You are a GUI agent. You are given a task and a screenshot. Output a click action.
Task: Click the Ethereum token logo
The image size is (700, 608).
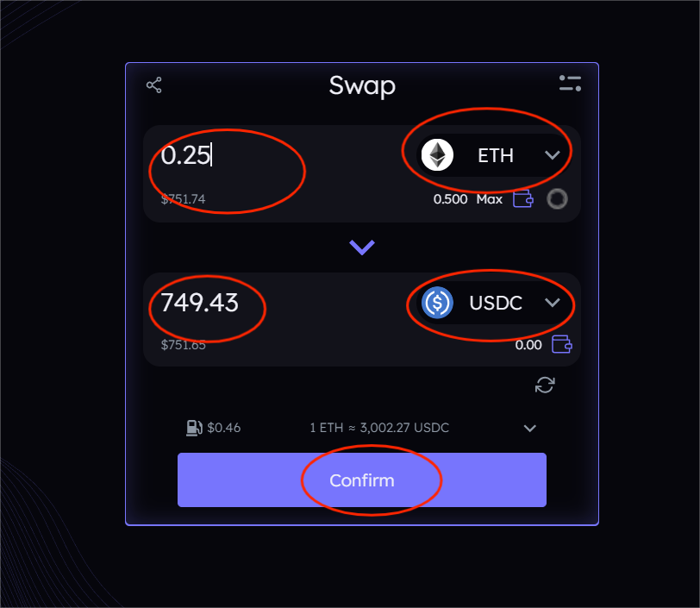[438, 155]
